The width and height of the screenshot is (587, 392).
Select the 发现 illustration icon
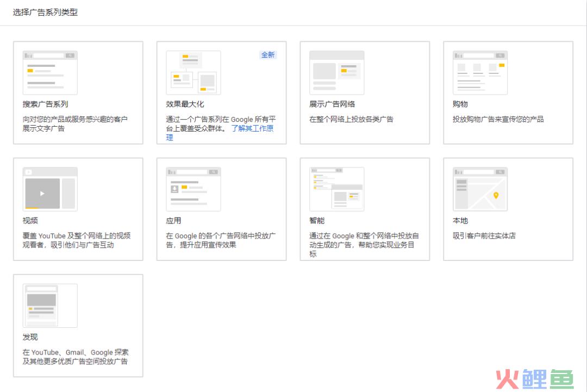[50, 306]
